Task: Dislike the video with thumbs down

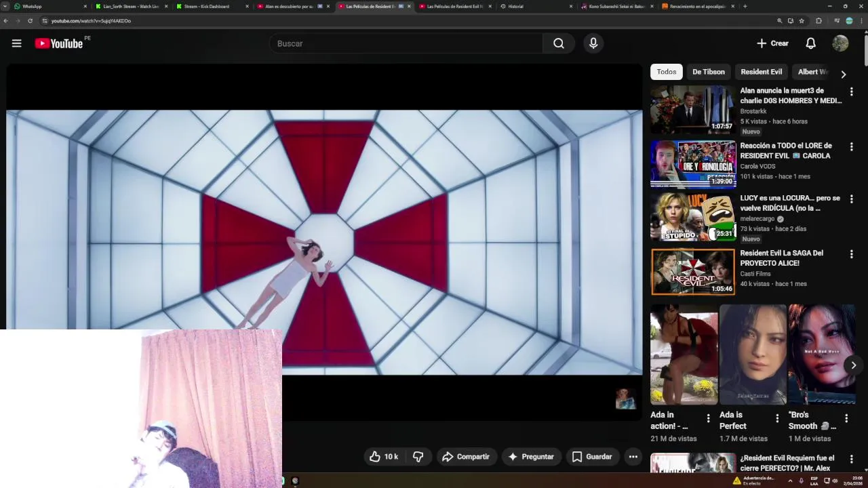Action: click(x=418, y=457)
